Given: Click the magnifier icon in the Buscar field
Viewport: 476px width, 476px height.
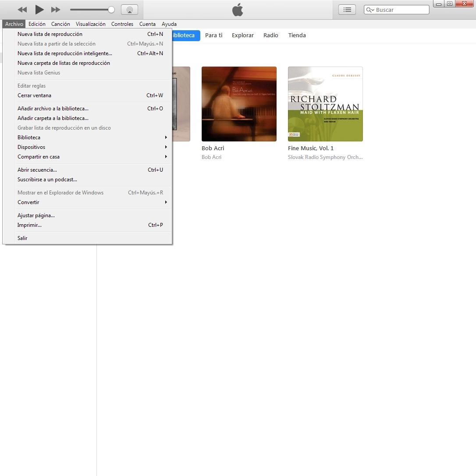Looking at the screenshot, I should point(368,9).
